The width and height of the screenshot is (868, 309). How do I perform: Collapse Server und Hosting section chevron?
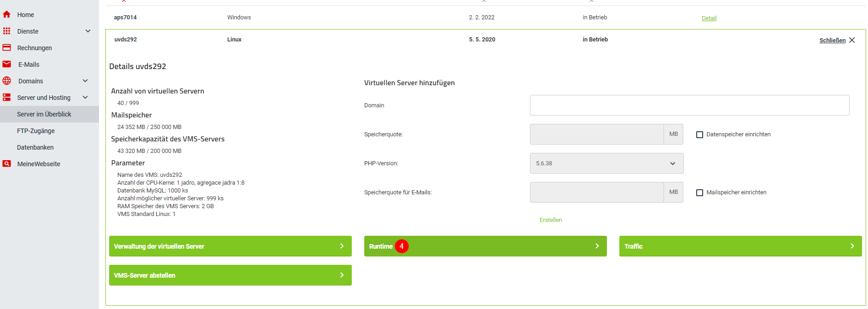tap(85, 98)
